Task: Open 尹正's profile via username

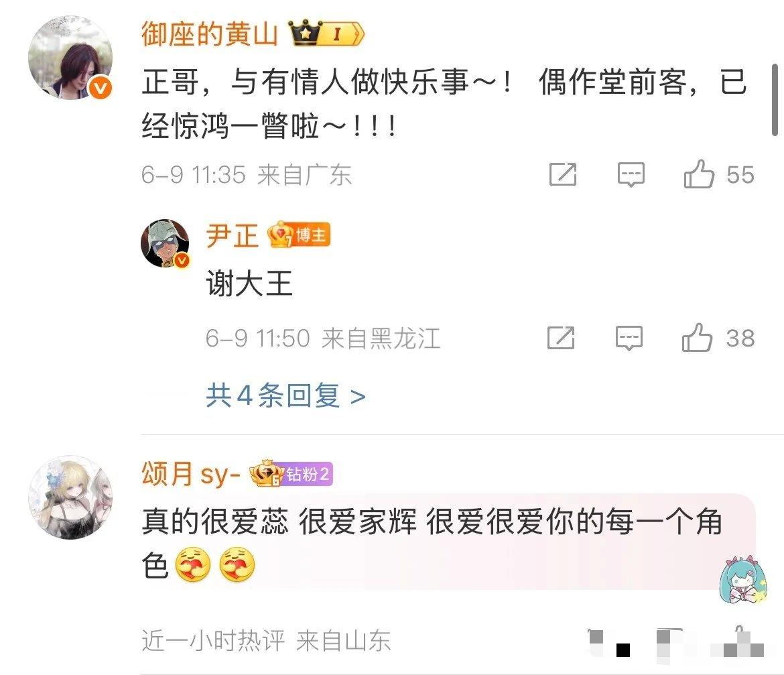Action: point(232,235)
